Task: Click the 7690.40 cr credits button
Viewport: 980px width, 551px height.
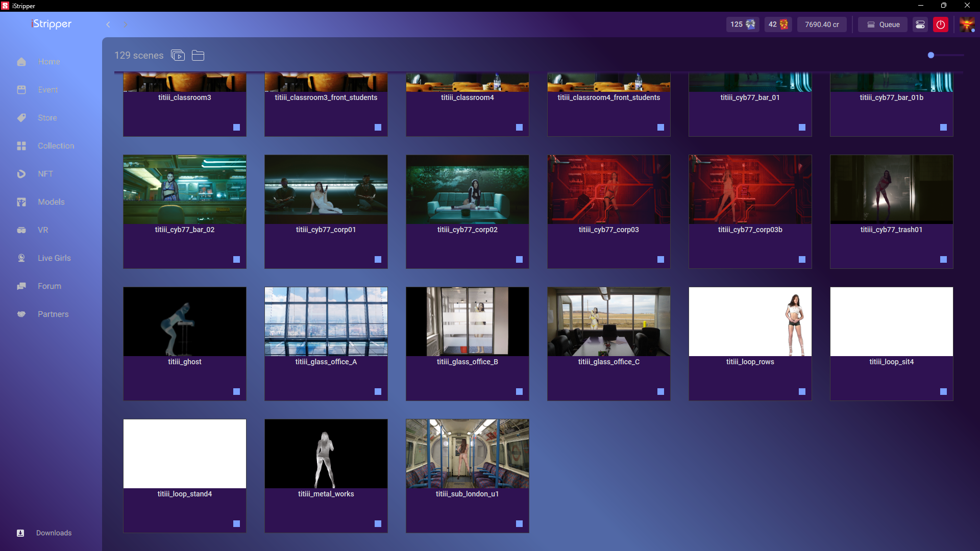Action: 822,24
